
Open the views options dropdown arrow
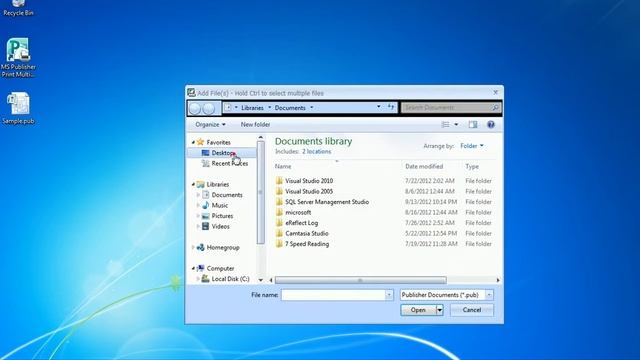[456, 124]
